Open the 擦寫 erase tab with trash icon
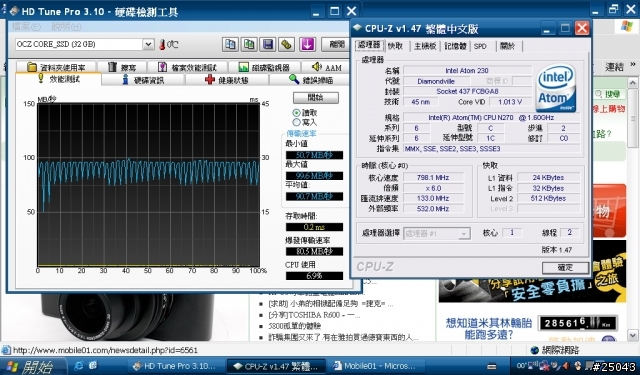The width and height of the screenshot is (640, 375). point(122,67)
